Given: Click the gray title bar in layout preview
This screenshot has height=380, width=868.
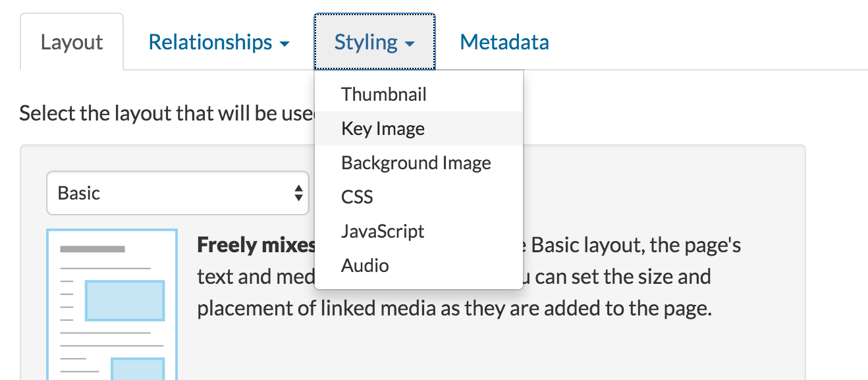Looking at the screenshot, I should [x=92, y=249].
